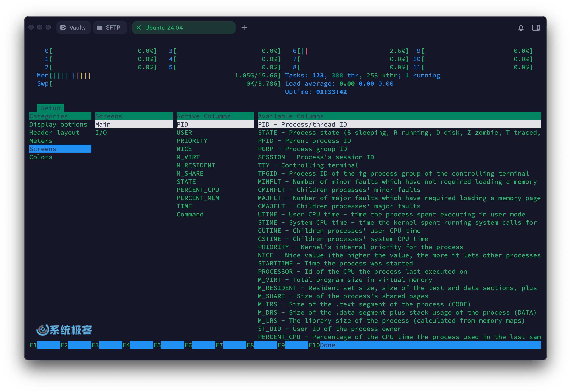Select M_VIRT in Active Columns
571x392 pixels.
pyautogui.click(x=215, y=157)
